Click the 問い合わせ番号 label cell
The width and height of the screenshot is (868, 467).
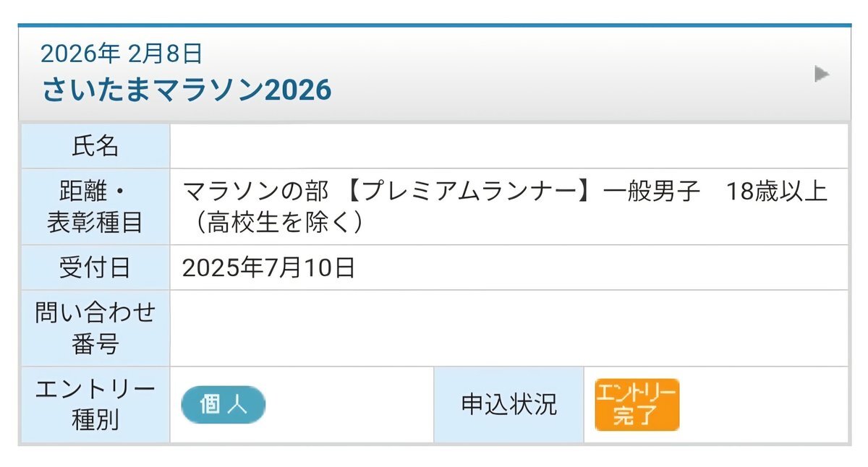[95, 328]
